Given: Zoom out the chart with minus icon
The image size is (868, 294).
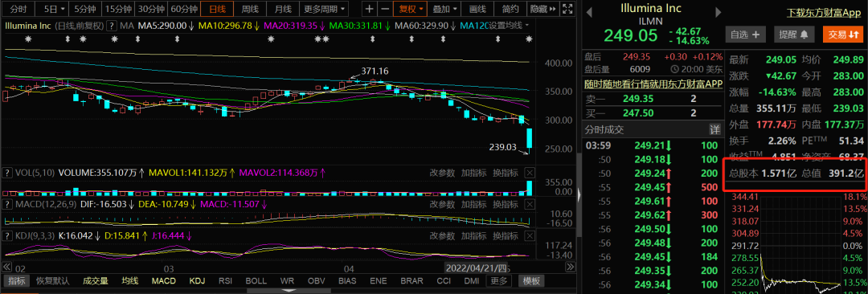Looking at the screenshot, I should tap(383, 9).
